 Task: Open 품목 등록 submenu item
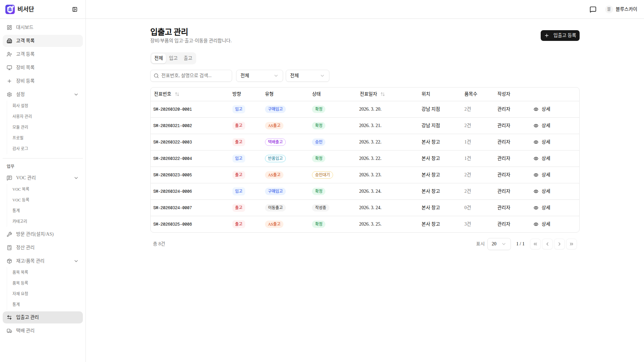coord(20,283)
